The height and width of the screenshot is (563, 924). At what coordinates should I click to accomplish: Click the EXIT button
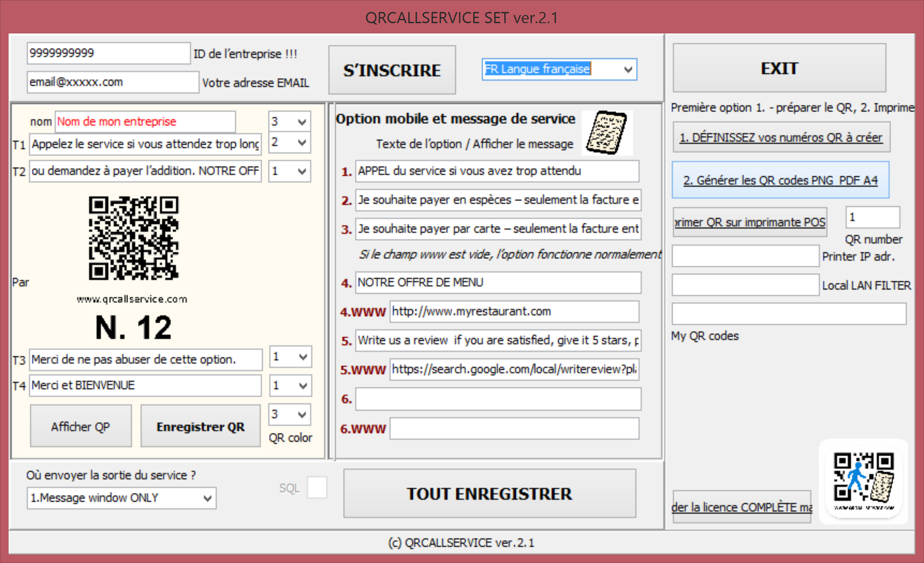(x=779, y=68)
